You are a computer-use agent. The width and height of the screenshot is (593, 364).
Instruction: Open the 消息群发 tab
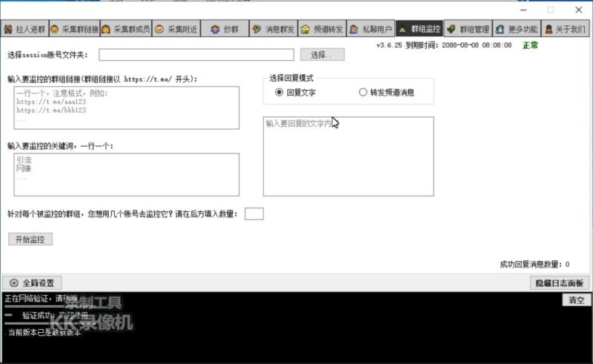tap(274, 29)
